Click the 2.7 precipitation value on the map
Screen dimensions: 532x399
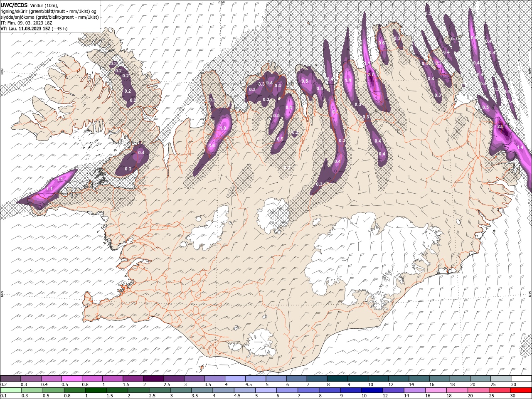371,74
